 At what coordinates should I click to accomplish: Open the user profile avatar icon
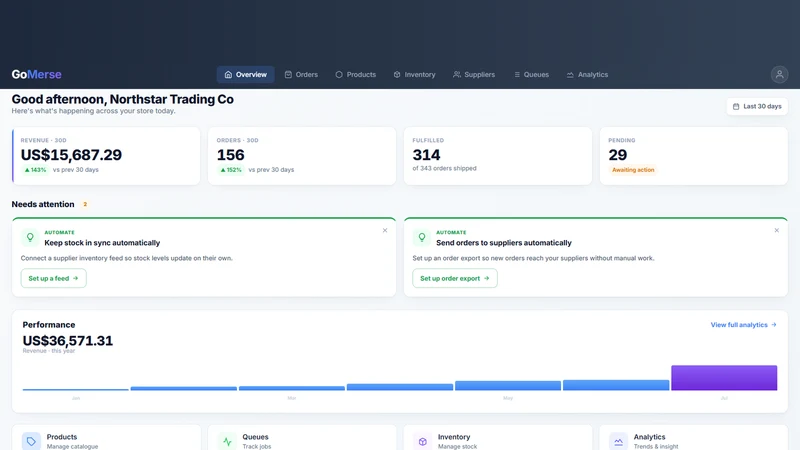point(779,74)
